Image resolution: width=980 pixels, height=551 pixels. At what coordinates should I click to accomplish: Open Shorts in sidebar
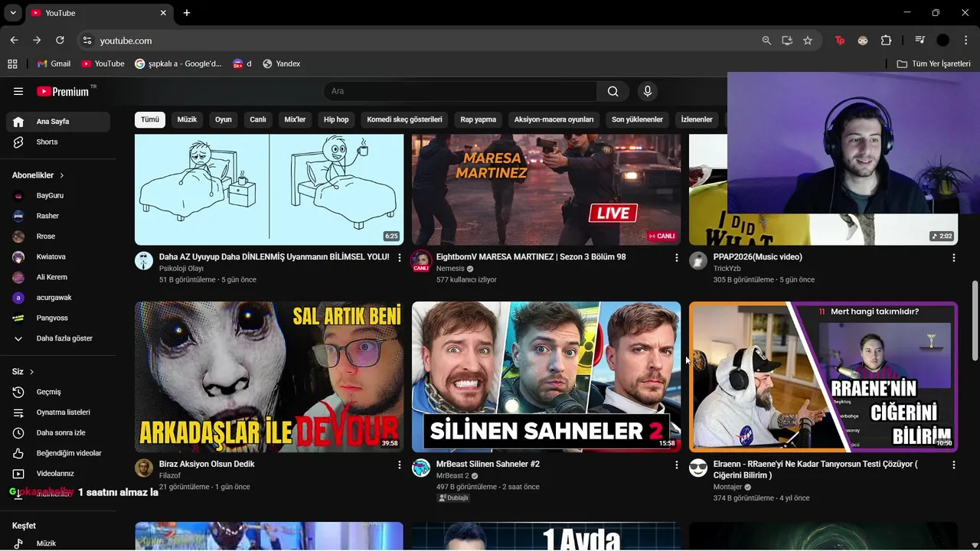[58, 142]
